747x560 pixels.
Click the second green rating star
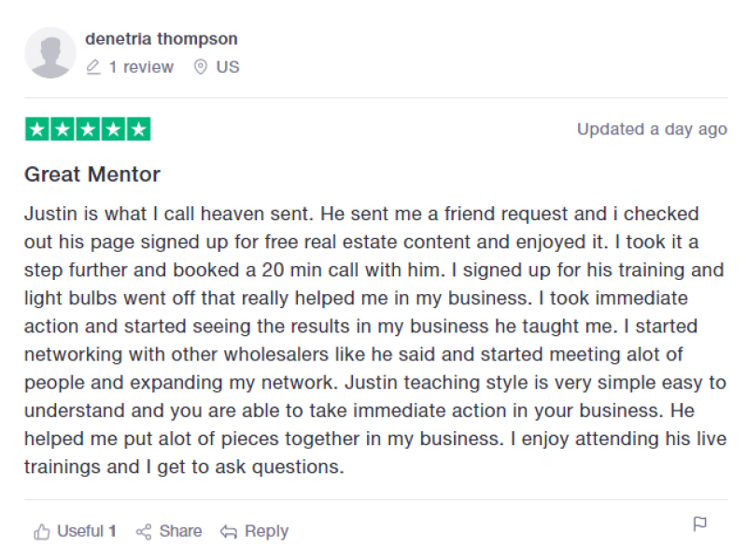[x=63, y=130]
